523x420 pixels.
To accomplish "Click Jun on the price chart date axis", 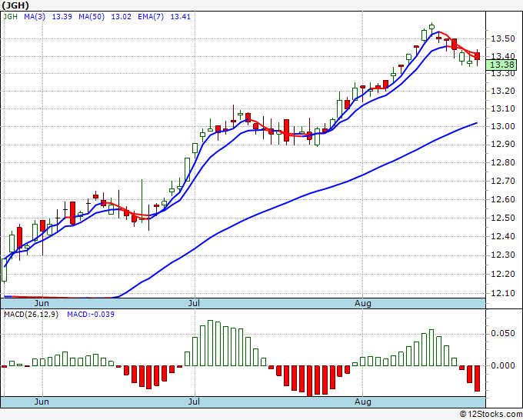I will tap(42, 303).
